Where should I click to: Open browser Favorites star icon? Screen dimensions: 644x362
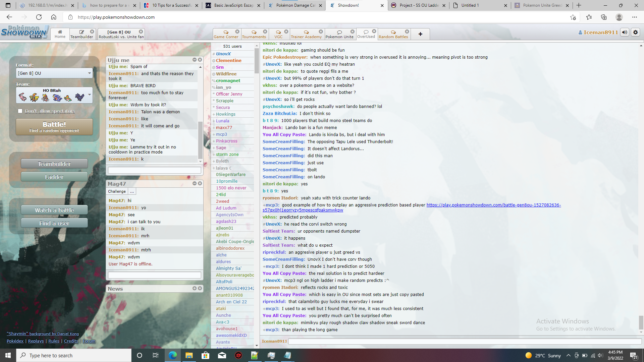(589, 17)
